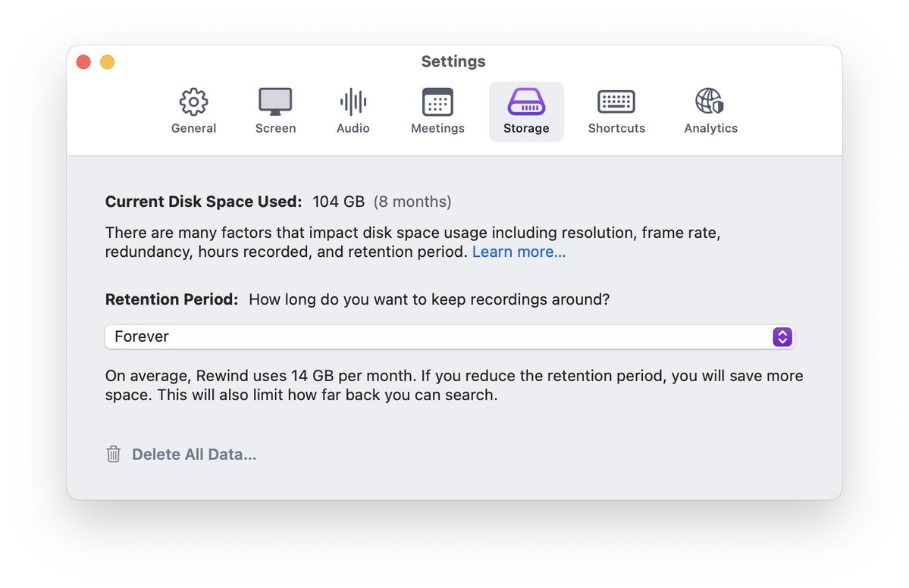909x588 pixels.
Task: Minimize the Settings window with yellow button
Action: click(x=108, y=62)
